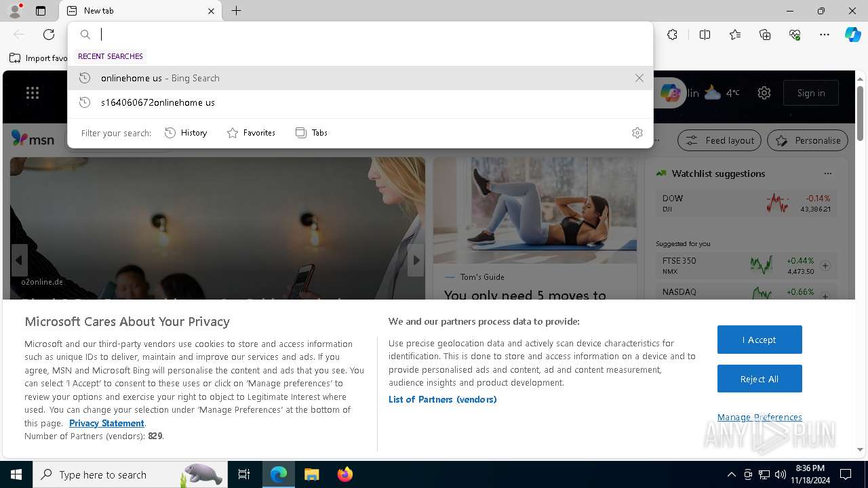868x488 pixels.
Task: Open the taskbar clock showing 8:36 PM
Action: click(x=810, y=474)
